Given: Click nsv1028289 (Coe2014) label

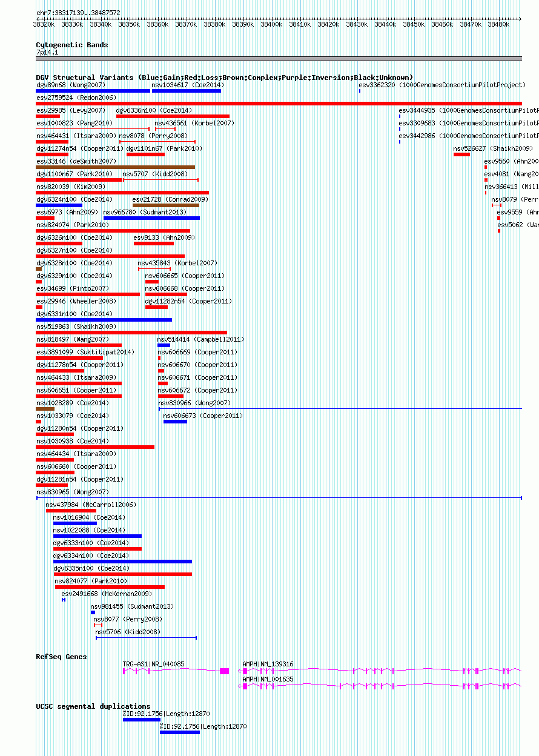Looking at the screenshot, I should [x=72, y=403].
